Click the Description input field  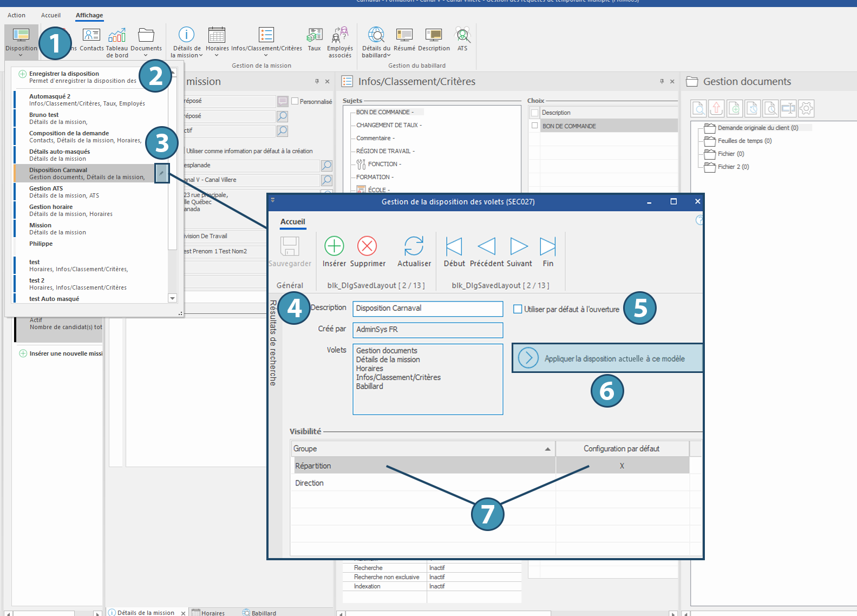427,309
